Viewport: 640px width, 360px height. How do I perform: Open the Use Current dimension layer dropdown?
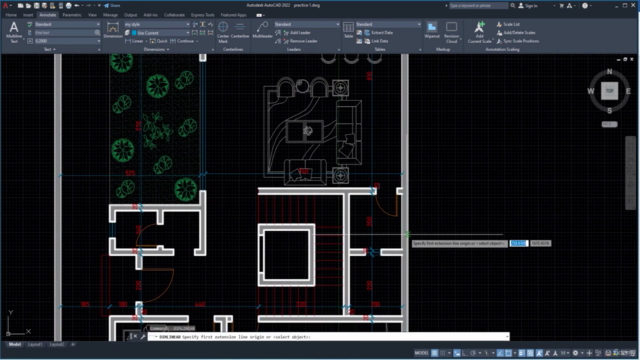(187, 33)
